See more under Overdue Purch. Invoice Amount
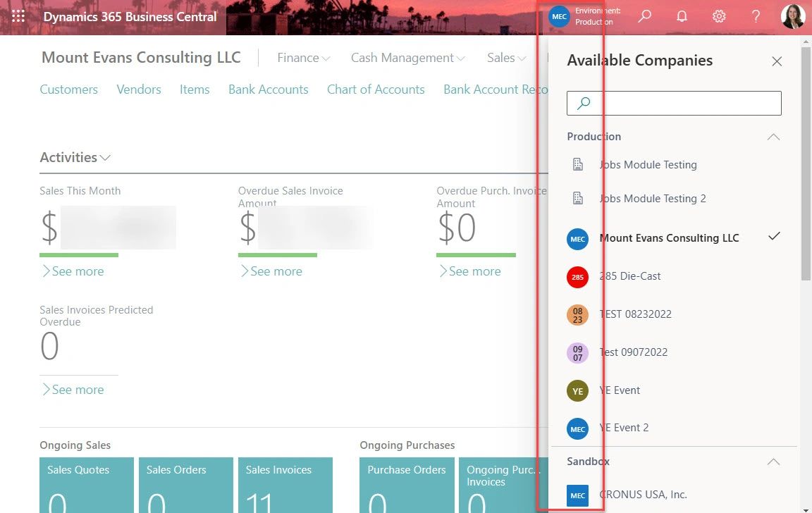 pyautogui.click(x=469, y=271)
